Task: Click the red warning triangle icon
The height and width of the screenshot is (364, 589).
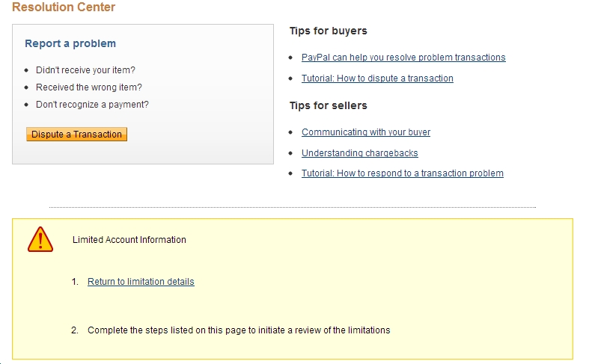Action: click(x=40, y=240)
